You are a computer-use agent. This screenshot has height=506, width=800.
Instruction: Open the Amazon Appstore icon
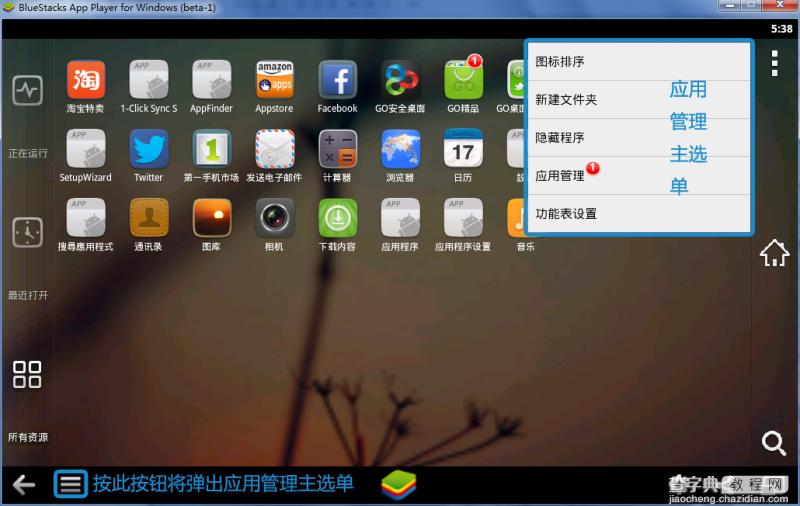pos(274,80)
